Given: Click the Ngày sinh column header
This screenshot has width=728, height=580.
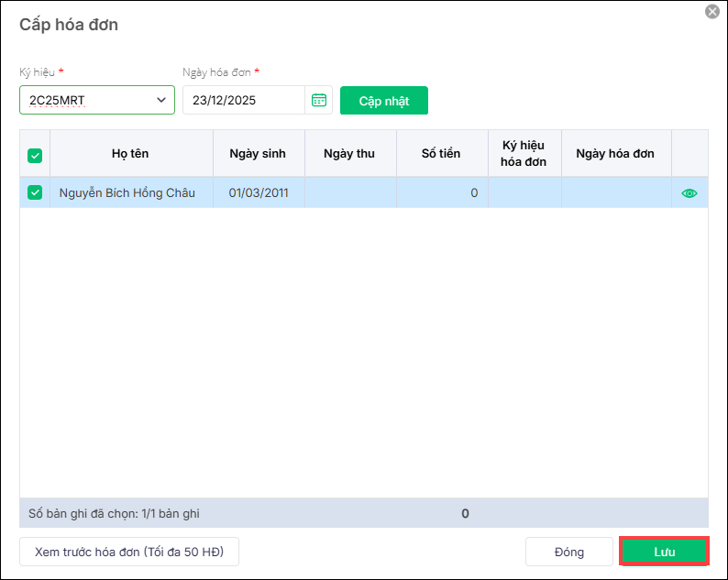Looking at the screenshot, I should tap(258, 153).
